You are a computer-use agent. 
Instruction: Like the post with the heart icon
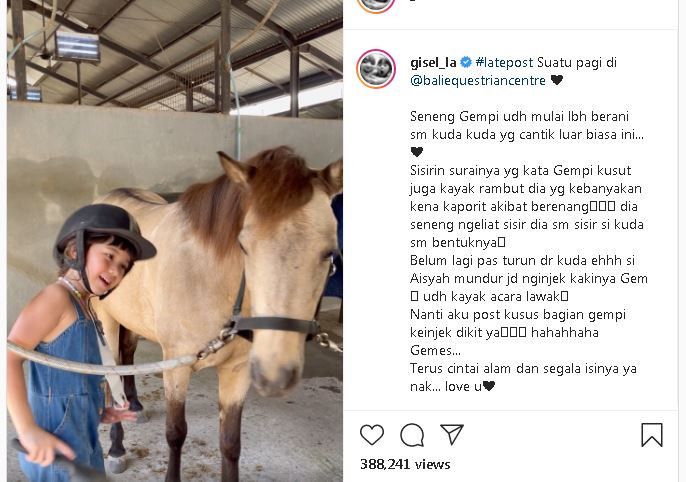pyautogui.click(x=372, y=435)
